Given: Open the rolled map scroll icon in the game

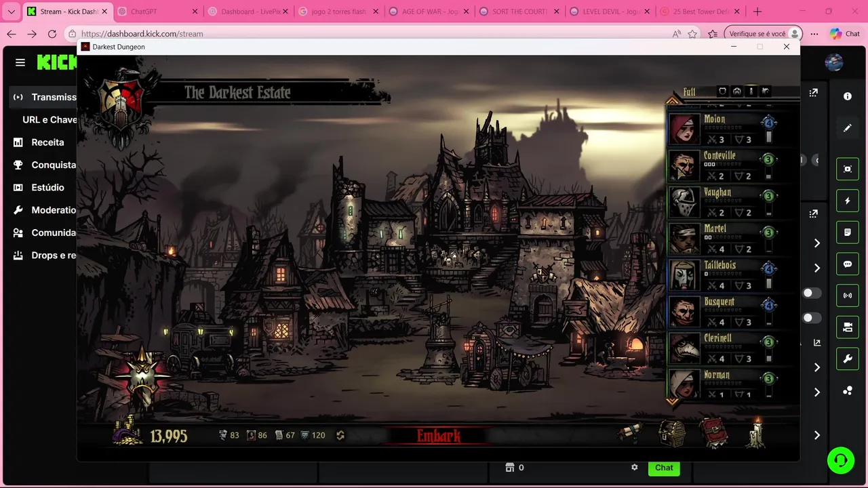Looking at the screenshot, I should click(630, 433).
